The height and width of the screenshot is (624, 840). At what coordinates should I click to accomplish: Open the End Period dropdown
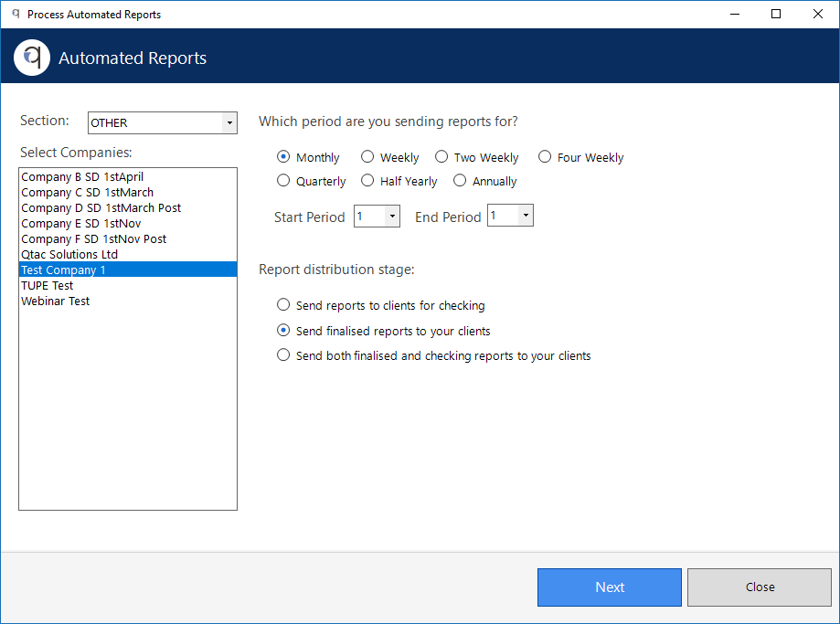click(510, 216)
